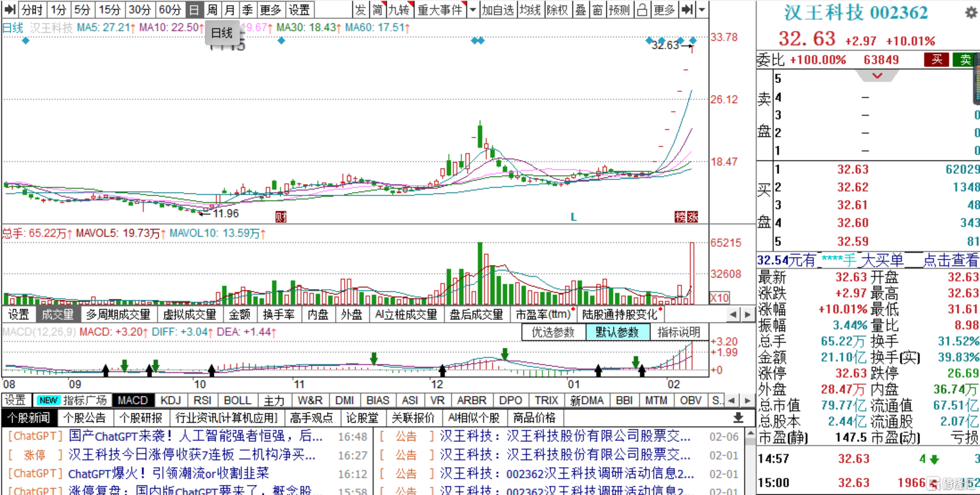Click the 财 marker on price chart
This screenshot has width=980, height=495.
click(x=281, y=217)
